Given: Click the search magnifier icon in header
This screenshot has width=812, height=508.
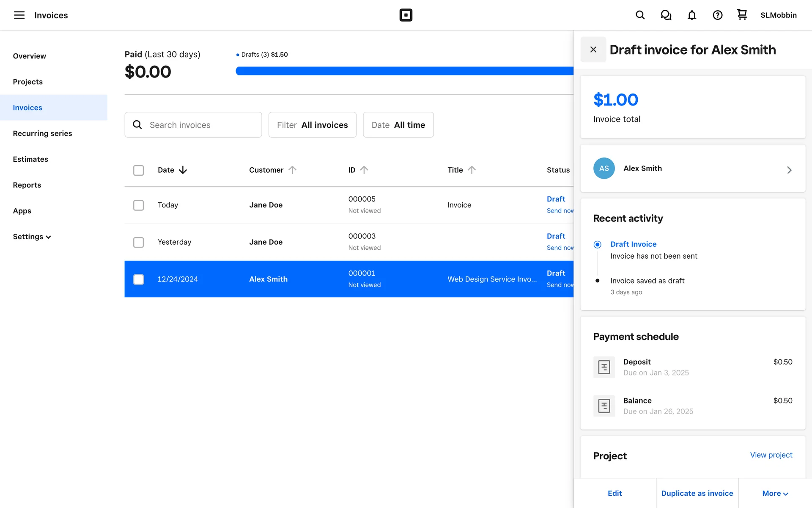Looking at the screenshot, I should [x=640, y=15].
